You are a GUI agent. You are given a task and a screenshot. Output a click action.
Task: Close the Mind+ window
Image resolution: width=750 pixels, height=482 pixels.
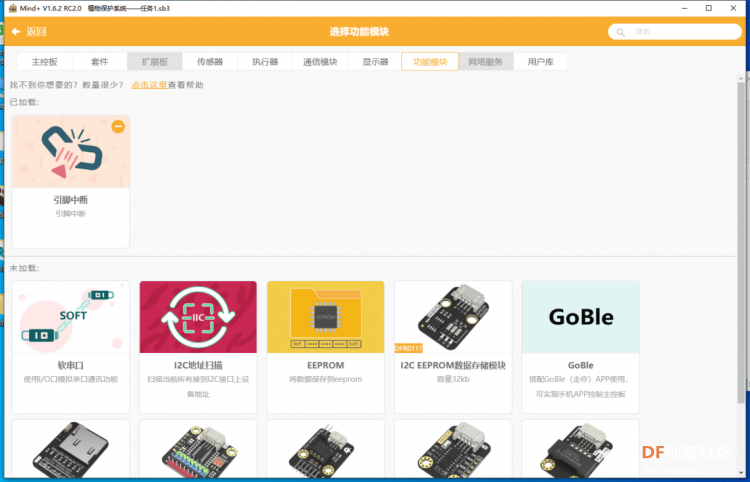[x=733, y=8]
